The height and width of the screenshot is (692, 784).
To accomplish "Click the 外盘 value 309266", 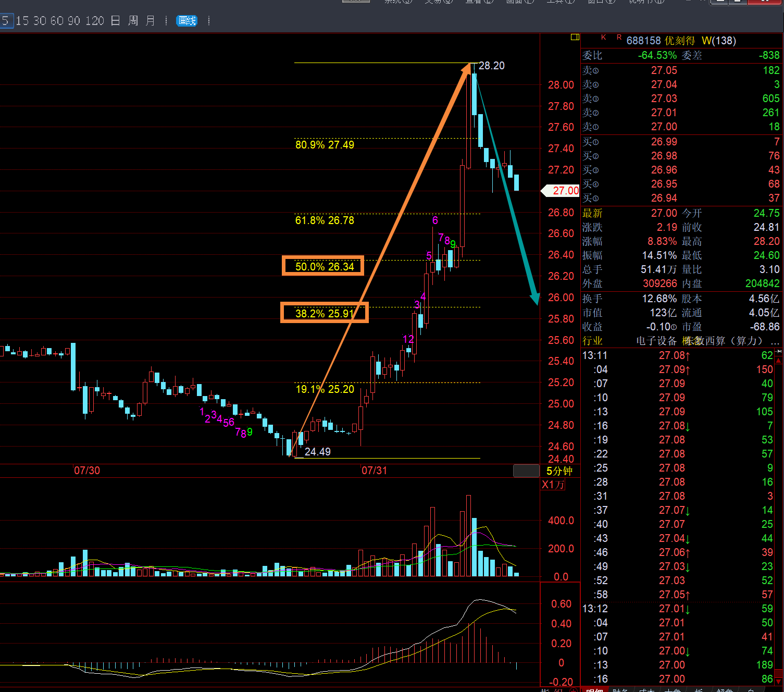I will coord(660,283).
